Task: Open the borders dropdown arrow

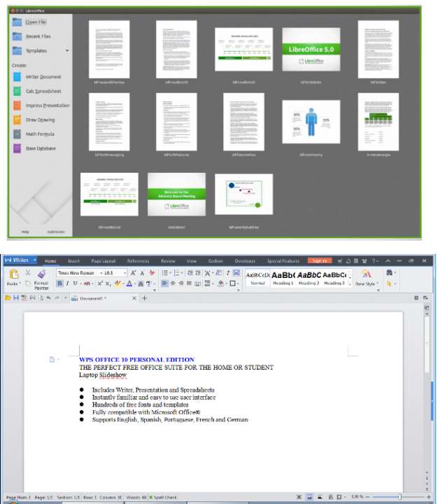Action: pyautogui.click(x=238, y=283)
